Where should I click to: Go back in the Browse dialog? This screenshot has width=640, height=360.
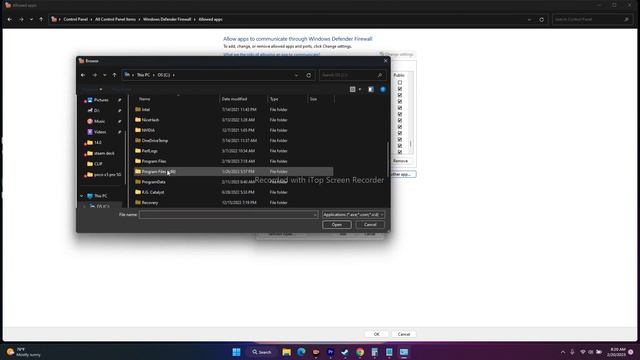pos(83,75)
